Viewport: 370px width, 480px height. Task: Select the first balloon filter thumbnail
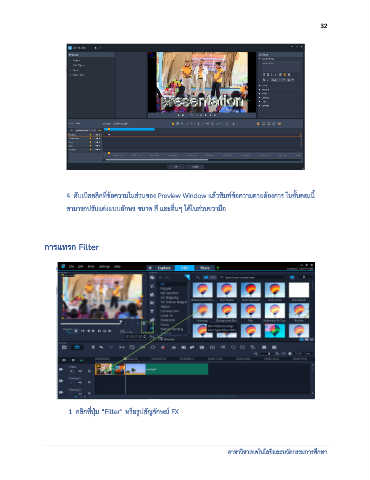pyautogui.click(x=202, y=290)
